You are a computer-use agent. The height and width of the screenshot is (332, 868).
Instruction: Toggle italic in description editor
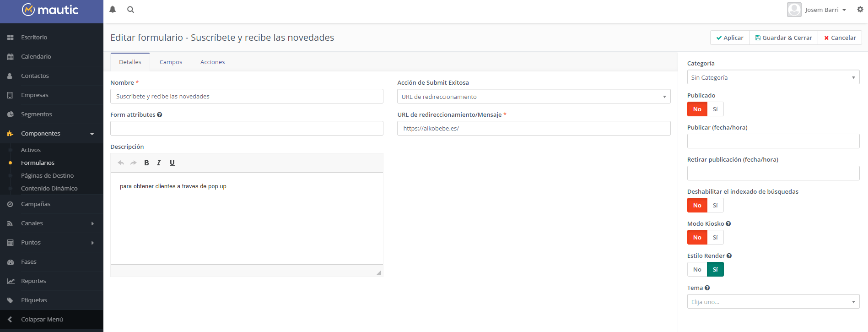click(159, 163)
